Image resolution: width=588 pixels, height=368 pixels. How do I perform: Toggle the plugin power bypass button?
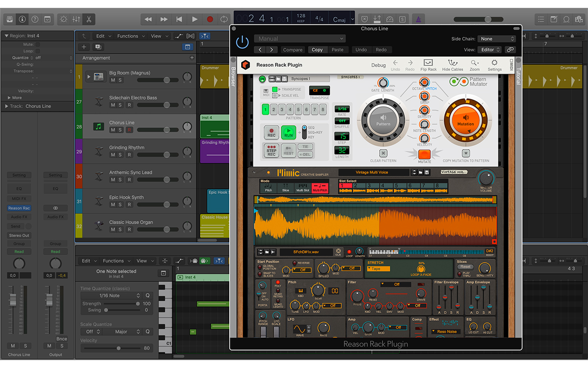243,43
